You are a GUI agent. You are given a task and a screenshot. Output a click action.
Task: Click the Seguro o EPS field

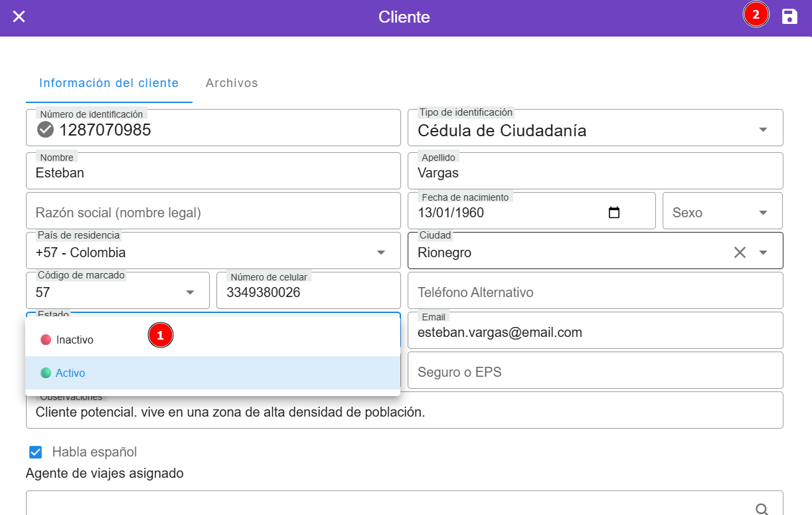pos(595,372)
